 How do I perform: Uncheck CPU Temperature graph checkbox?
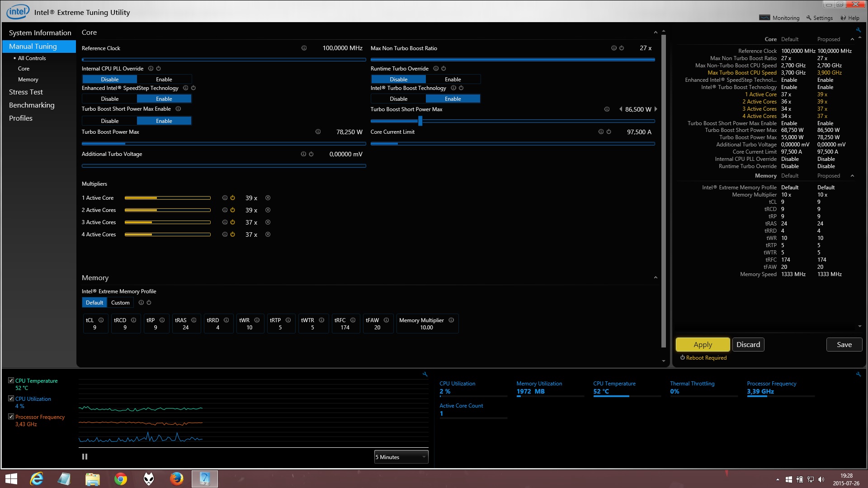click(11, 380)
